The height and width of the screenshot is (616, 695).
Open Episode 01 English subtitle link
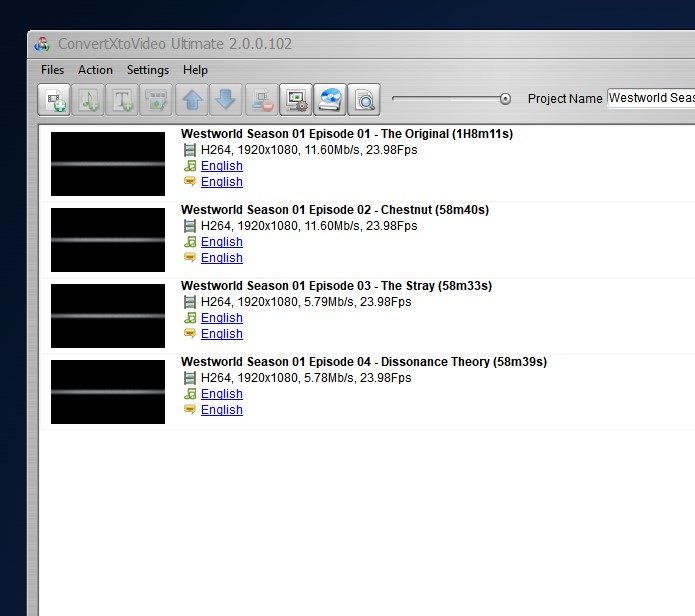tap(222, 182)
